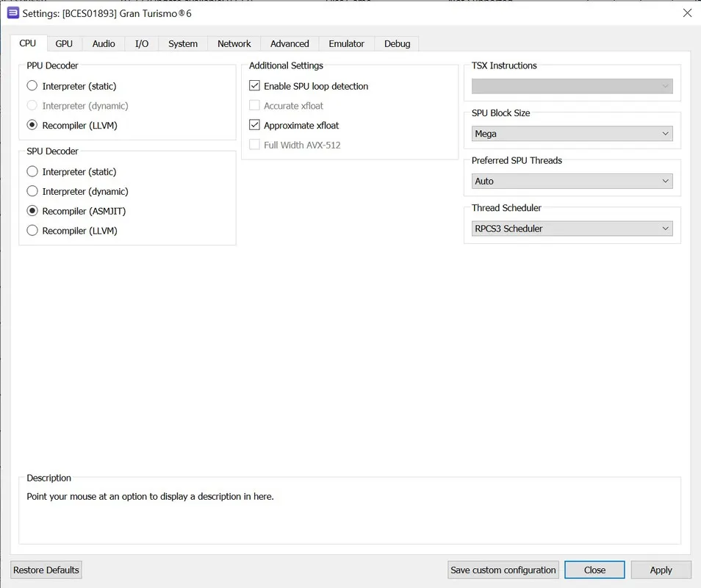
Task: Open the Debug tab
Action: (x=397, y=44)
